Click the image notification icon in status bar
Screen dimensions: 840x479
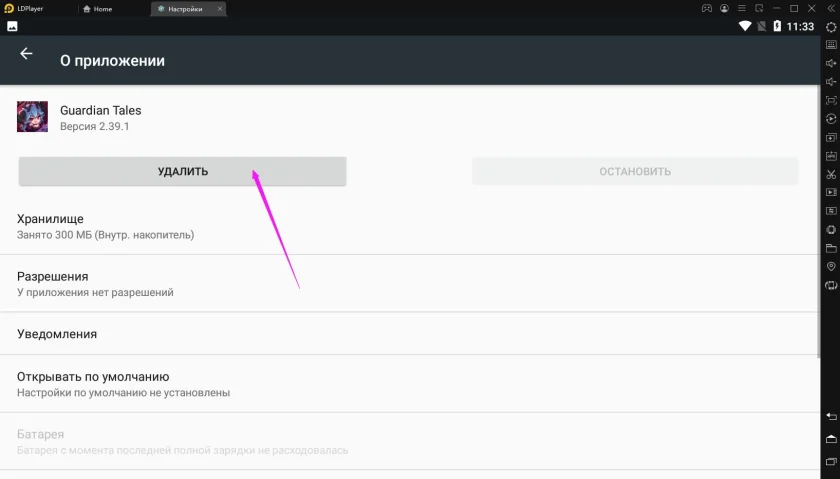tap(12, 26)
